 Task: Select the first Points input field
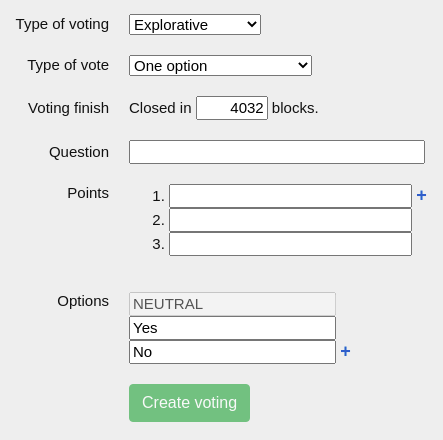pyautogui.click(x=290, y=196)
